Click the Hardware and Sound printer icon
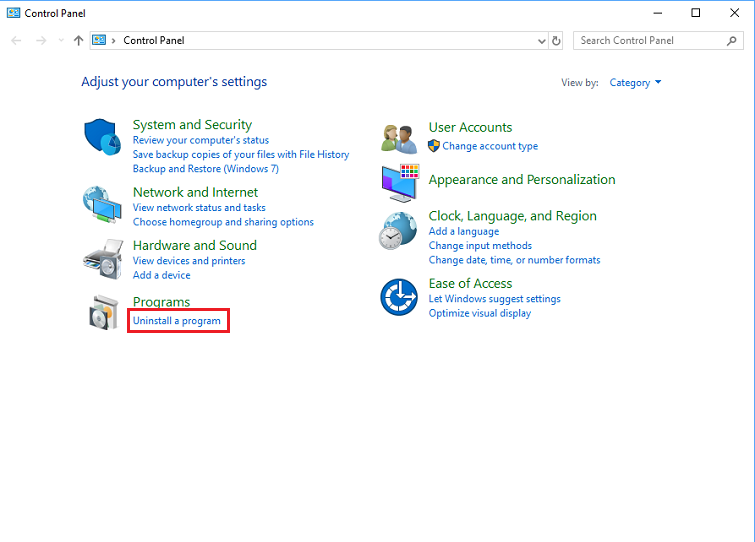Viewport: 755px width, 542px height. point(102,259)
